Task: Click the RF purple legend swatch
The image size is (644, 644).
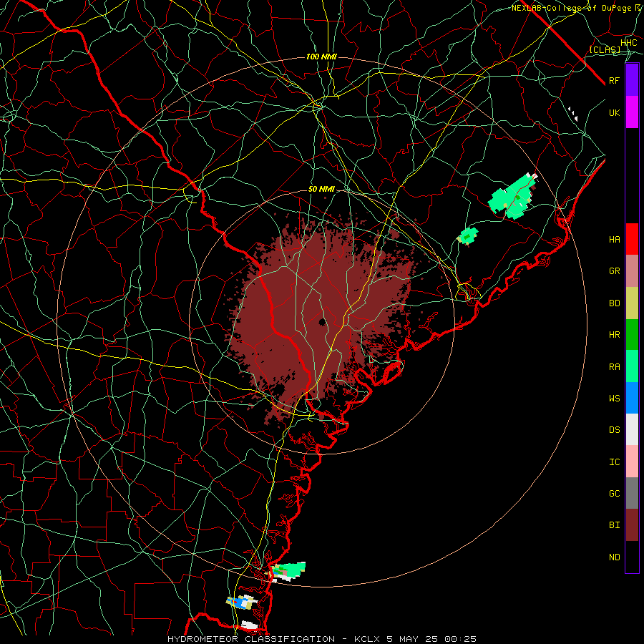Action: click(632, 80)
